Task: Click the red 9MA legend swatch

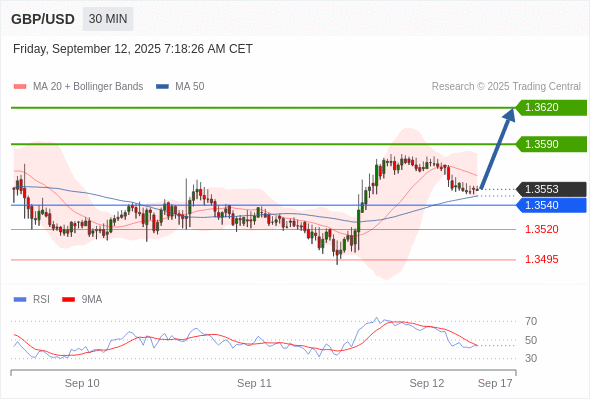Action: tap(68, 300)
